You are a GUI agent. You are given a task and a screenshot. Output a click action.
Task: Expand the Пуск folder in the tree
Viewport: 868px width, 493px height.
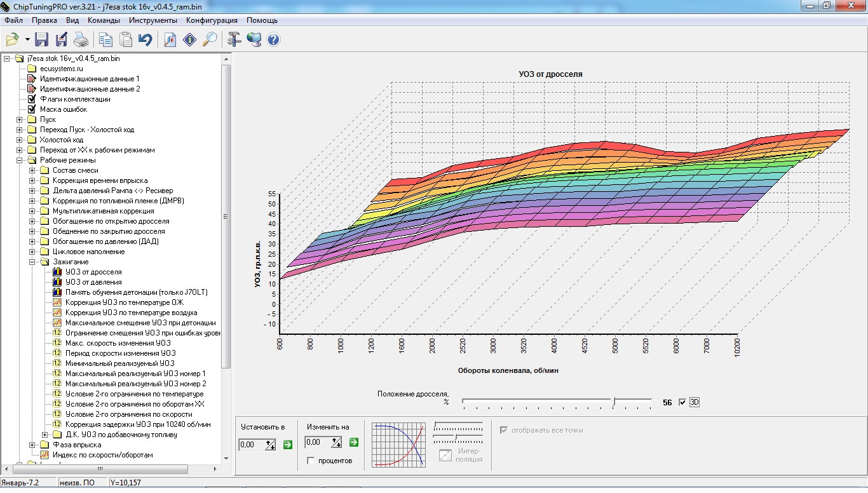(x=20, y=119)
